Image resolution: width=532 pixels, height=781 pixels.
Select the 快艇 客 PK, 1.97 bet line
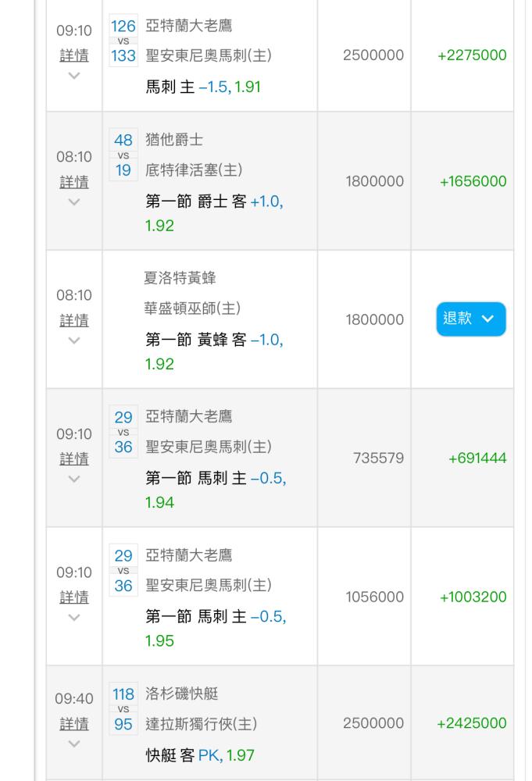pos(200,755)
